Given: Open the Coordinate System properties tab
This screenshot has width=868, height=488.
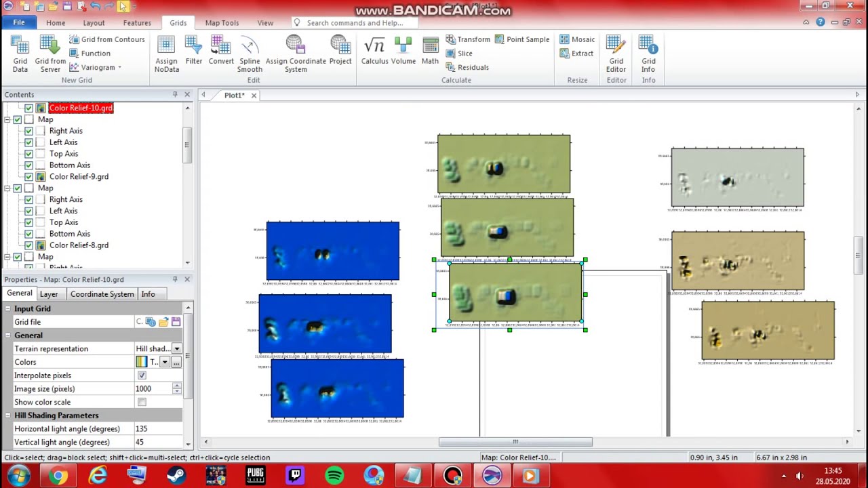Looking at the screenshot, I should [x=102, y=294].
